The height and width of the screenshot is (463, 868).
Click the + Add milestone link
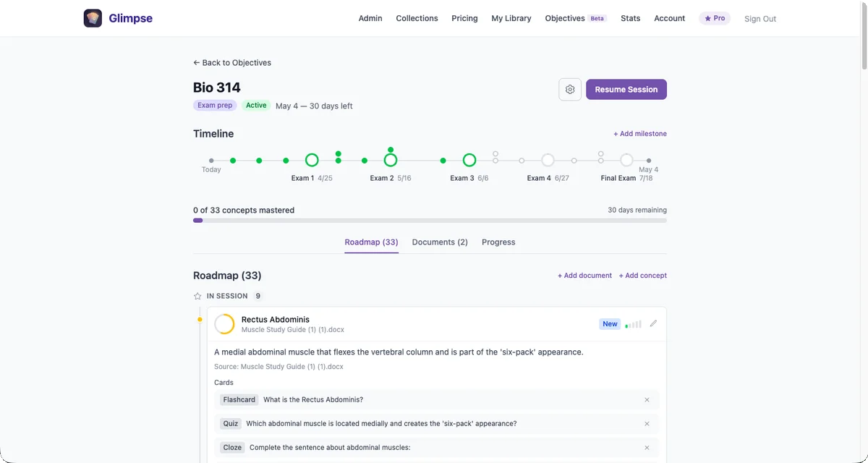tap(639, 133)
